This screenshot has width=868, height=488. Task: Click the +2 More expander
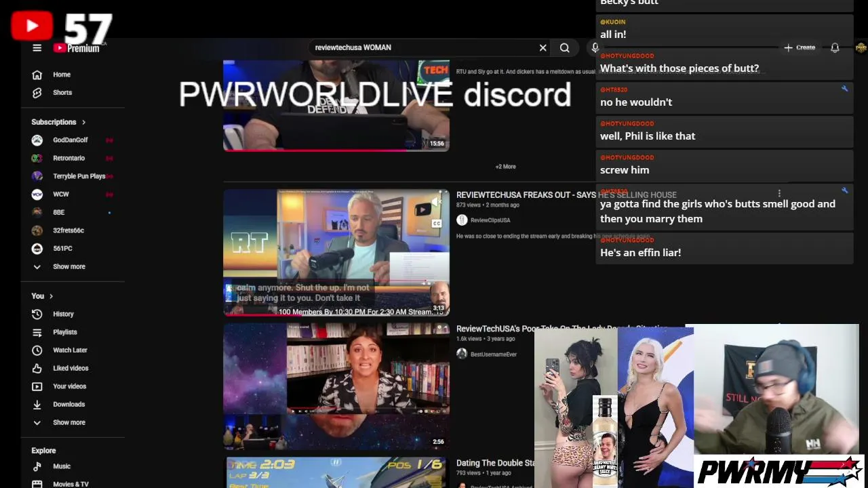point(505,167)
